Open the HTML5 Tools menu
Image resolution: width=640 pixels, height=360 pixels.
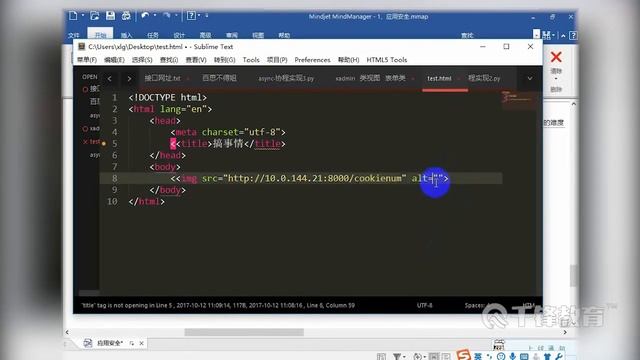coord(387,60)
